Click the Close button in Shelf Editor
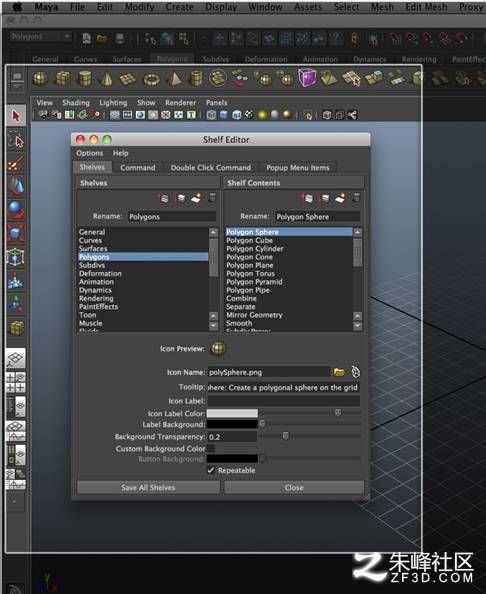486x594 pixels. coord(294,488)
